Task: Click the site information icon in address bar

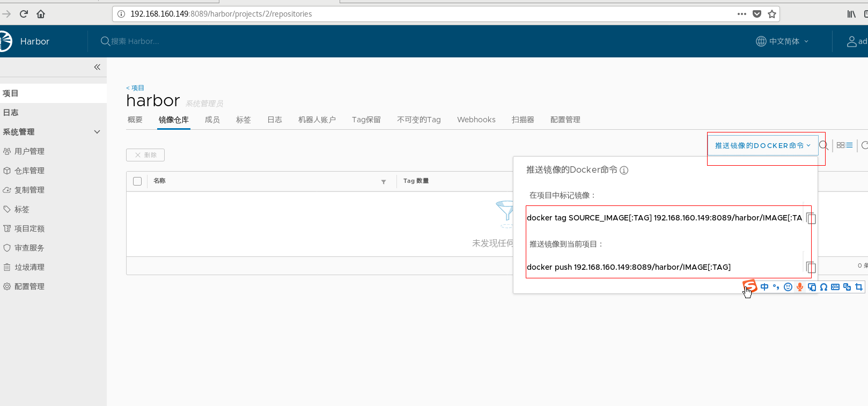Action: tap(121, 14)
